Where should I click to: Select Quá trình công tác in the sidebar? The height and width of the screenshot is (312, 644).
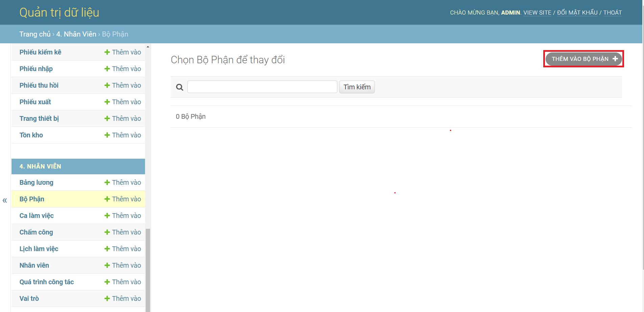(47, 282)
